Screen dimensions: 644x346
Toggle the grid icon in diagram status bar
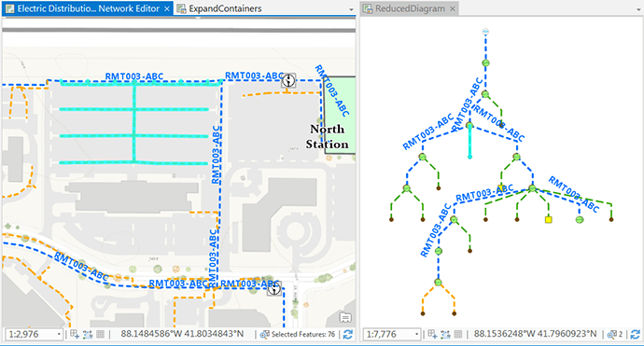pos(458,334)
